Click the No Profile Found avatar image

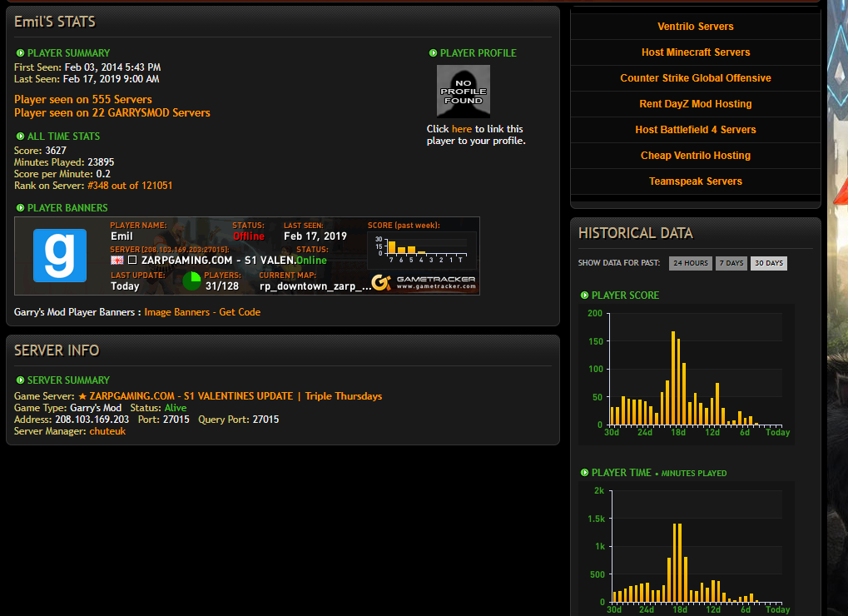[x=463, y=92]
